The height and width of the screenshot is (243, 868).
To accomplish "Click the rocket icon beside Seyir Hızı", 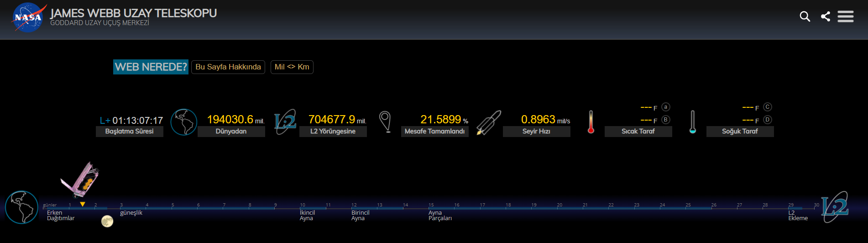I will tap(489, 122).
